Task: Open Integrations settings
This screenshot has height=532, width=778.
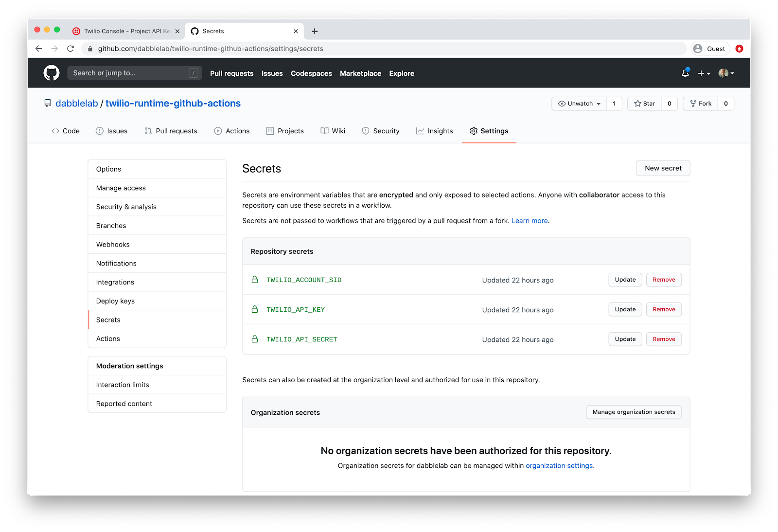Action: coord(157,282)
